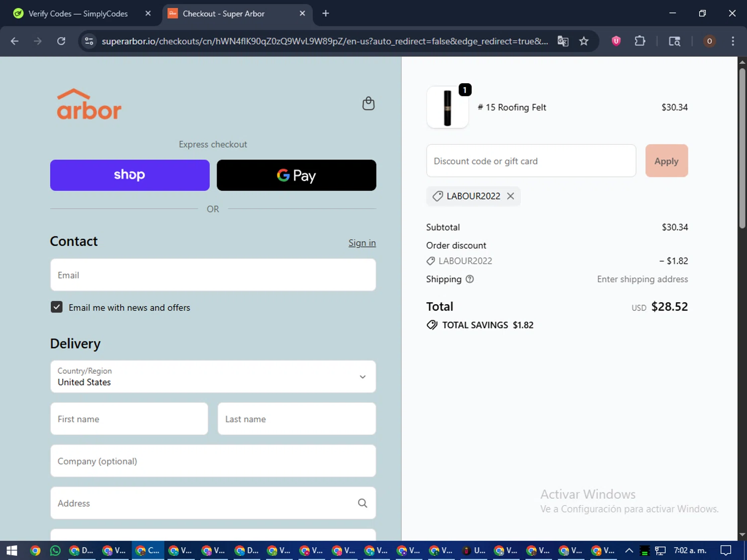Bookmark this page with the star icon
Screen dimensions: 747x560
[x=584, y=41]
